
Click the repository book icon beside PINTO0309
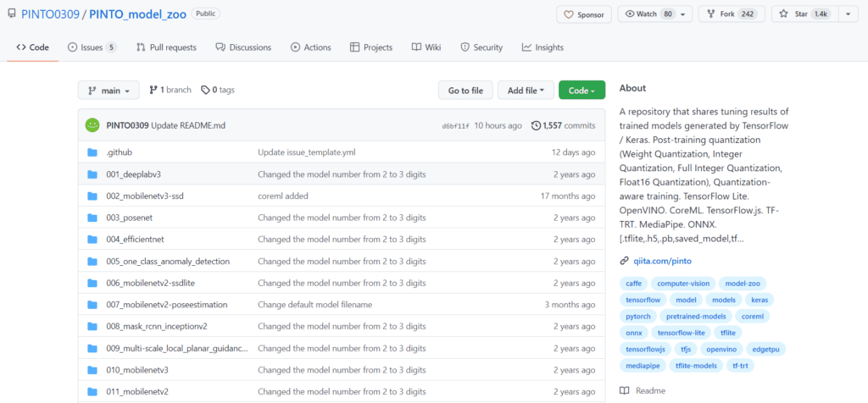(12, 14)
